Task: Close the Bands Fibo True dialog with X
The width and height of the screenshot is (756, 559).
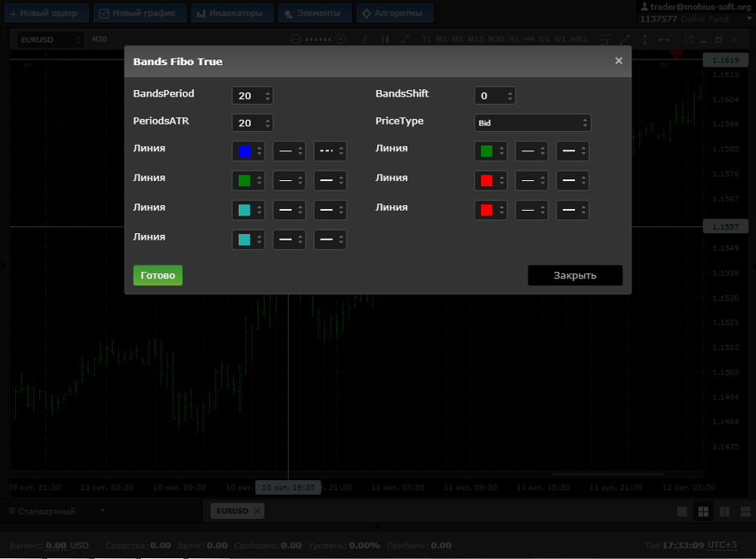Action: (x=618, y=61)
